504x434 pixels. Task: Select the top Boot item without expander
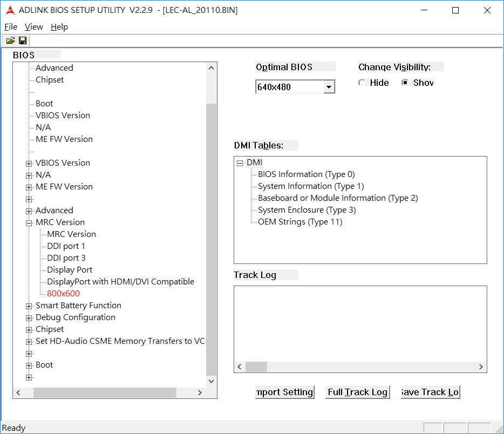coord(44,104)
